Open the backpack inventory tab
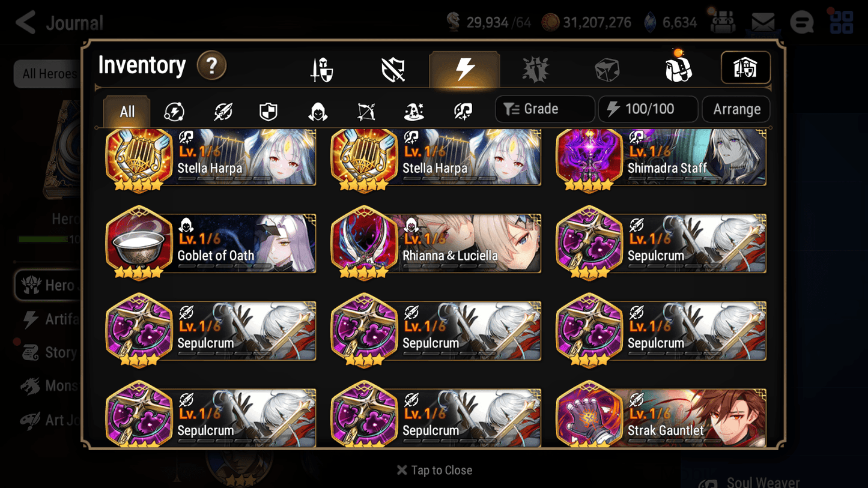This screenshot has width=868, height=488. tap(678, 67)
